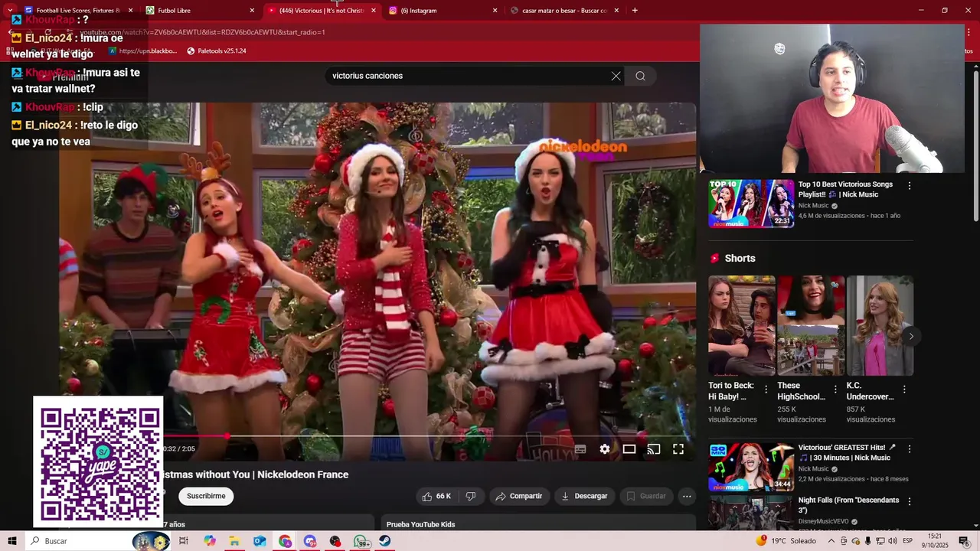Open a new browser tab
Screen dimensions: 980x551
click(635, 11)
